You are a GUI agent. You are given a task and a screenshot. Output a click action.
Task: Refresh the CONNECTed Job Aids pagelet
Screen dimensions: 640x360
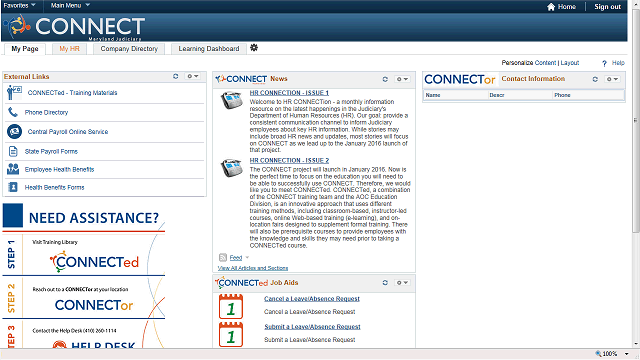(x=385, y=282)
